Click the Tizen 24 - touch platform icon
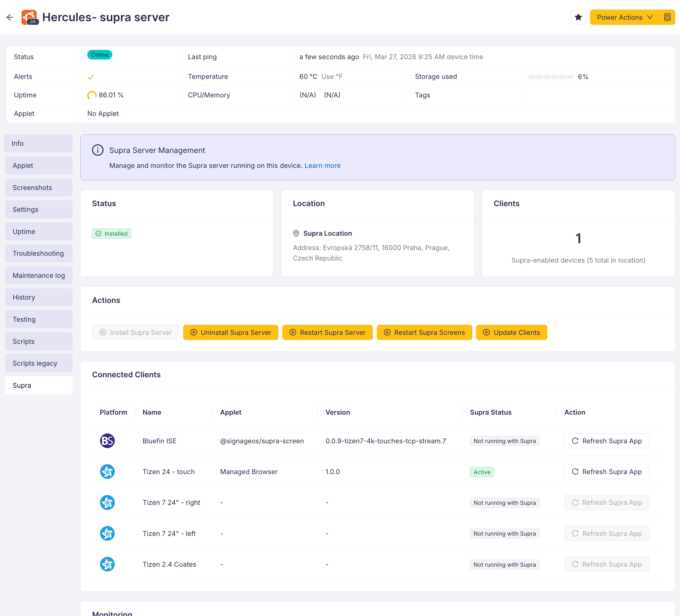 107,472
